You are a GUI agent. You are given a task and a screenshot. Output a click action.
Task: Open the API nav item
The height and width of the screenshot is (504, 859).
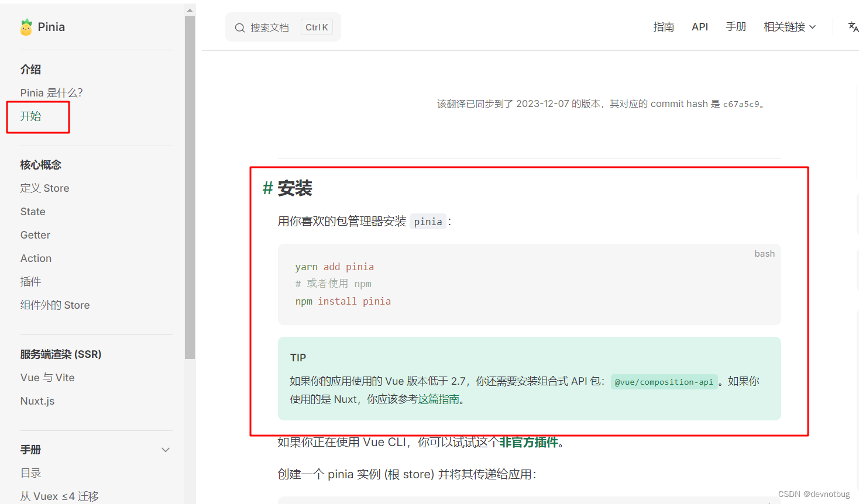(700, 27)
